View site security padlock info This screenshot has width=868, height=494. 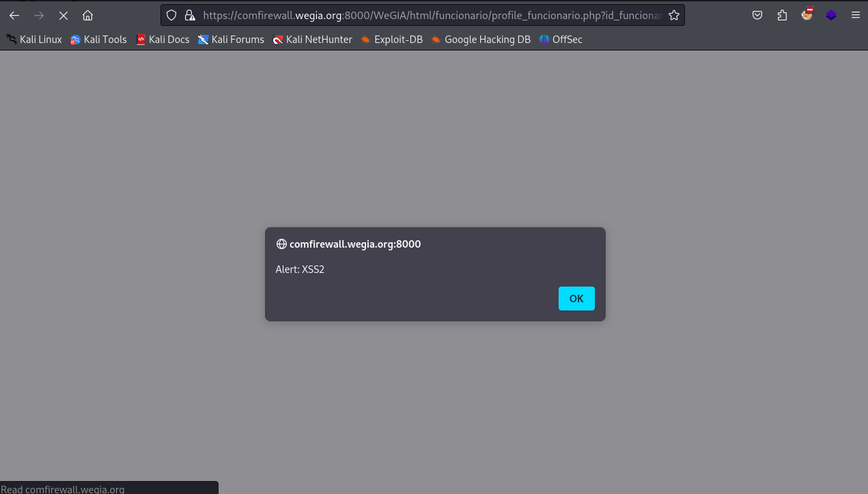pyautogui.click(x=190, y=15)
